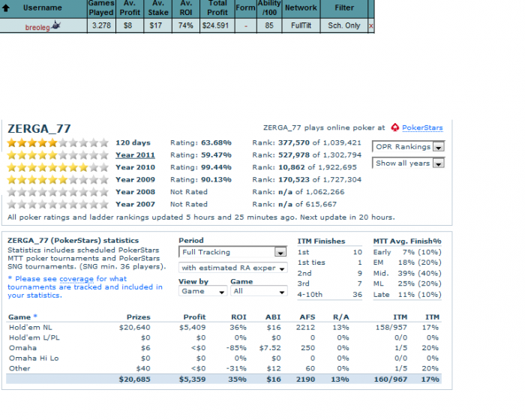This screenshot has height=420, width=525.
Task: Open the Year 2011 link
Action: point(135,155)
